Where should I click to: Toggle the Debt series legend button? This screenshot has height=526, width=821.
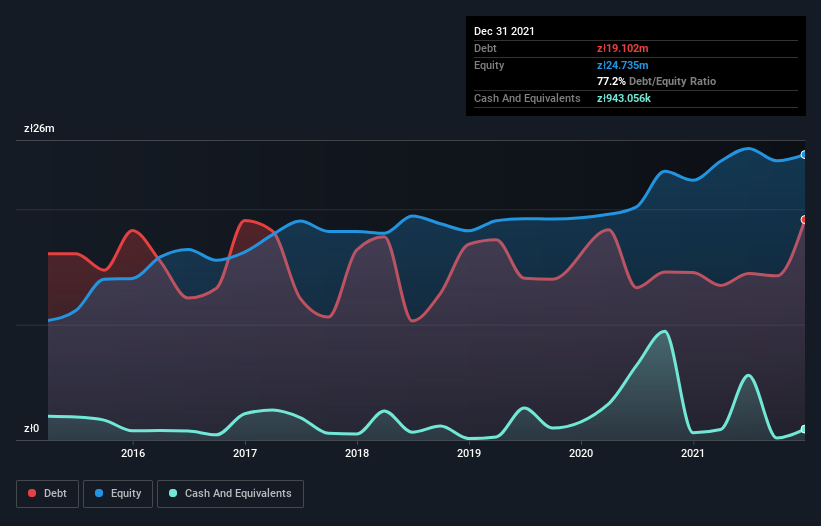pos(48,494)
